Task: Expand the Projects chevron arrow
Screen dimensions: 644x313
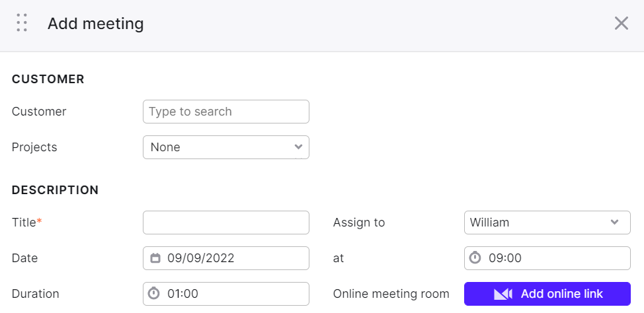Action: point(299,147)
